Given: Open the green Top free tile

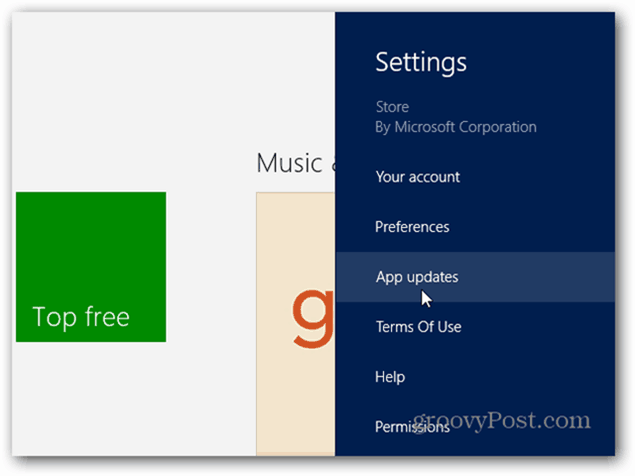Looking at the screenshot, I should click(91, 267).
